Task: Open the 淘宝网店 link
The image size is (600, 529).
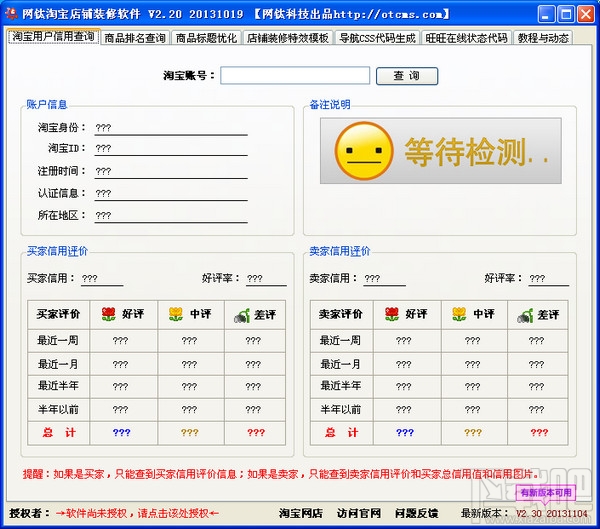Action: pos(301,513)
